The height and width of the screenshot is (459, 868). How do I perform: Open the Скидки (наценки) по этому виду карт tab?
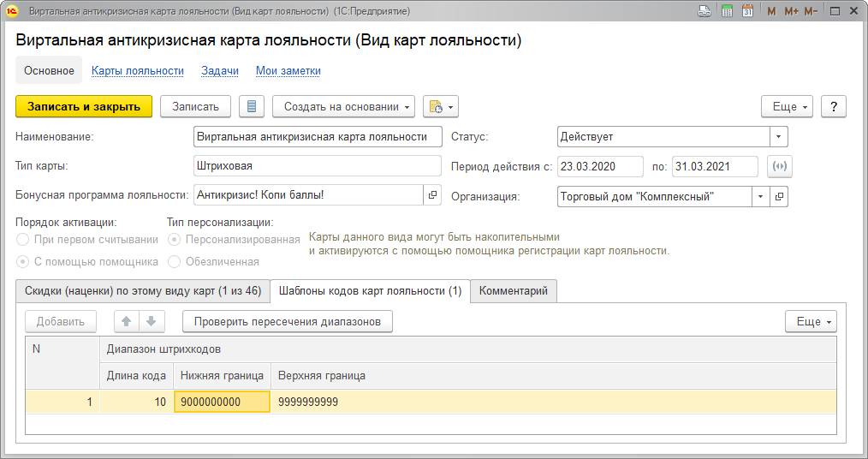pos(143,291)
